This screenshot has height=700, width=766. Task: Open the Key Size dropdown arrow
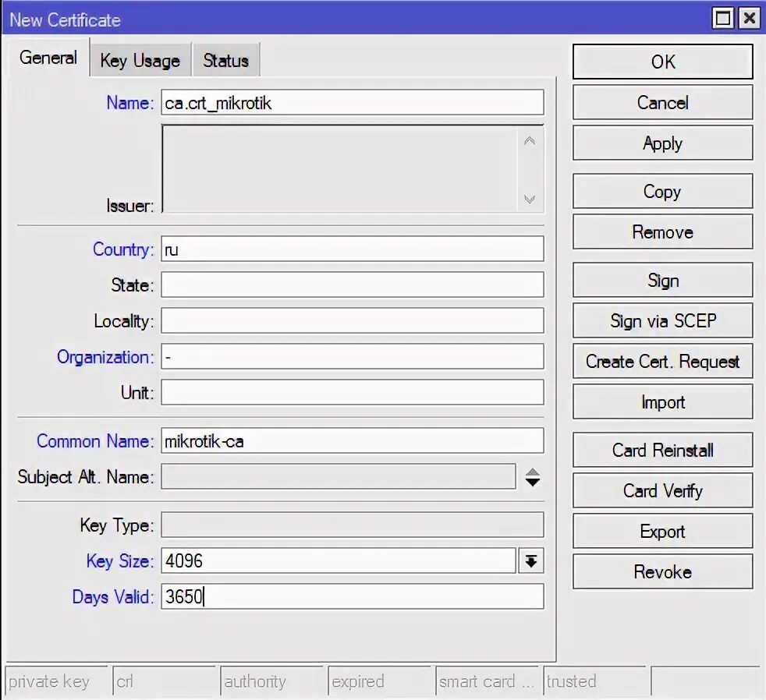pyautogui.click(x=531, y=561)
